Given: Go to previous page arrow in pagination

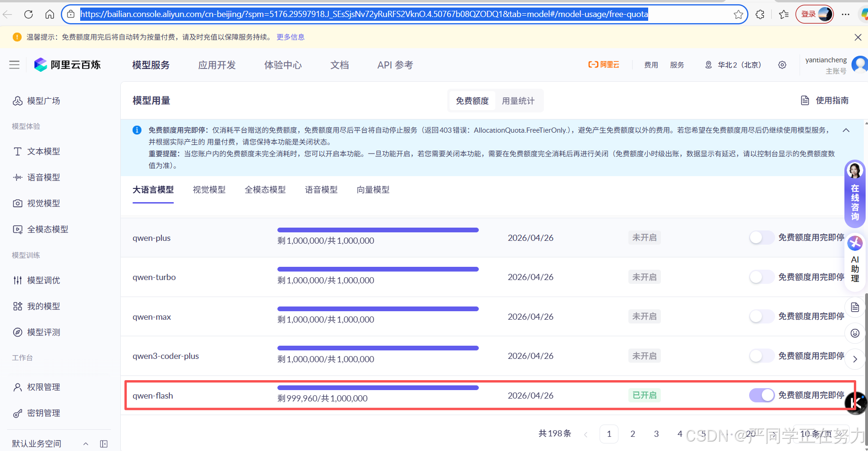Looking at the screenshot, I should click(585, 434).
